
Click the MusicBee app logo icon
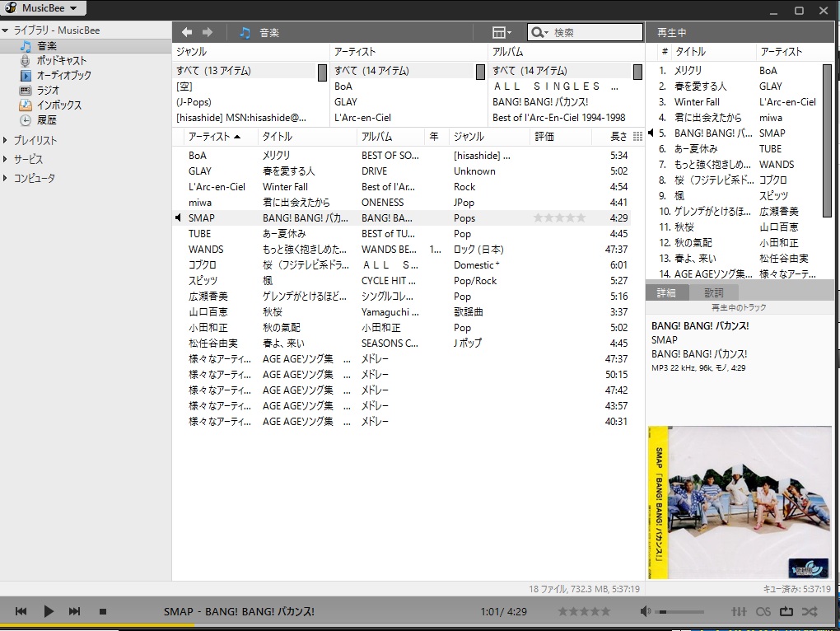11,8
